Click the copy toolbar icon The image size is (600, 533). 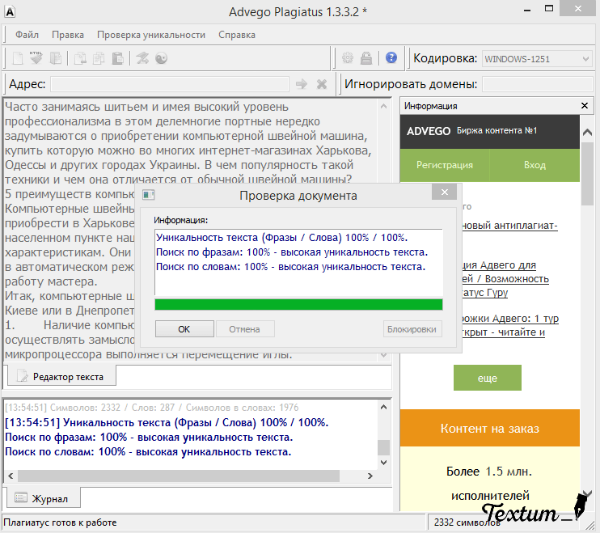[99, 59]
